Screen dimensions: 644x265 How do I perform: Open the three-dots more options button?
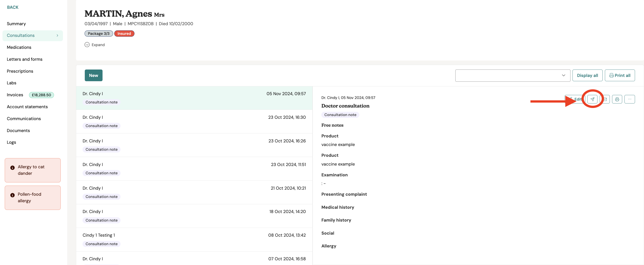(630, 99)
